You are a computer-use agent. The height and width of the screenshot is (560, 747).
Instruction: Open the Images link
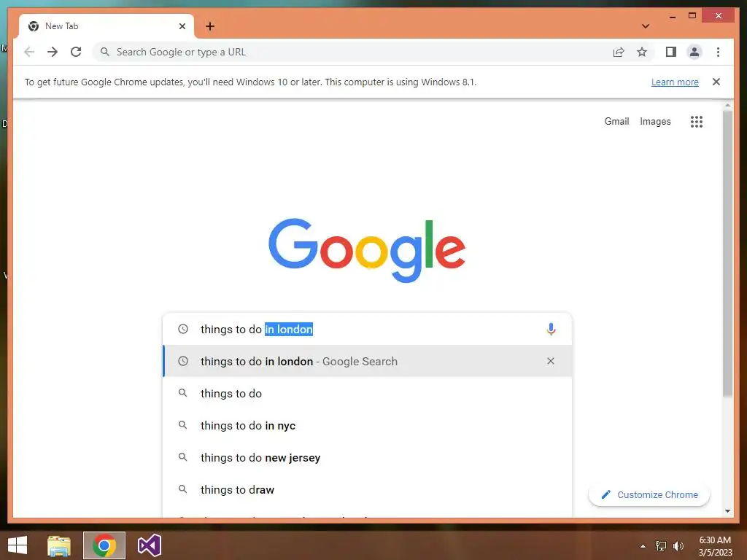pyautogui.click(x=655, y=122)
